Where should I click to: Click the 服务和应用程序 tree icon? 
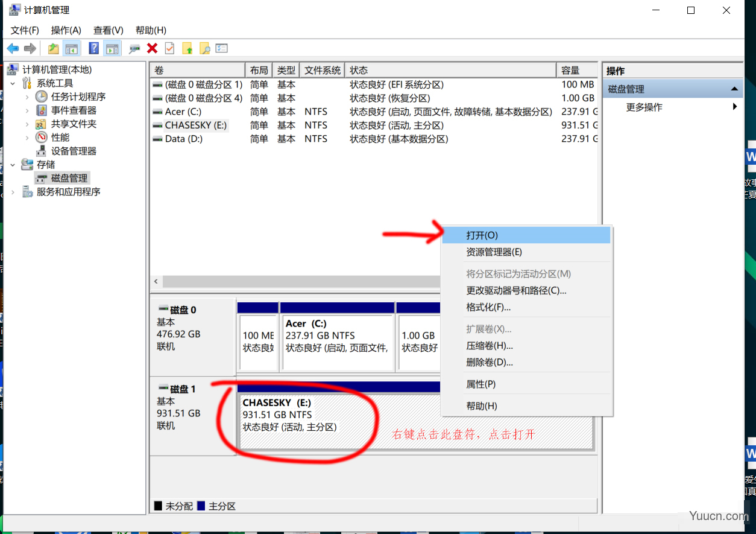pyautogui.click(x=27, y=192)
